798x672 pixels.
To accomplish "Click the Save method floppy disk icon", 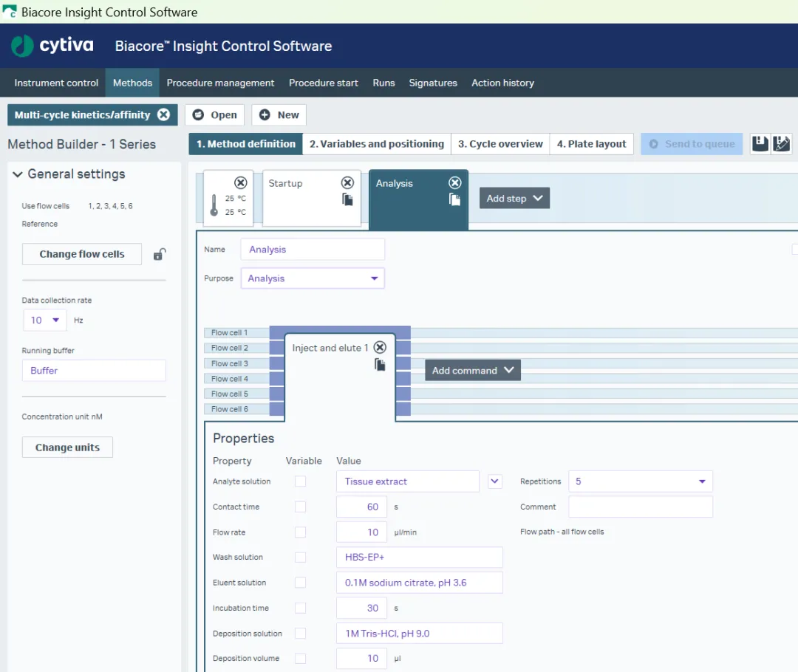I will pos(760,144).
